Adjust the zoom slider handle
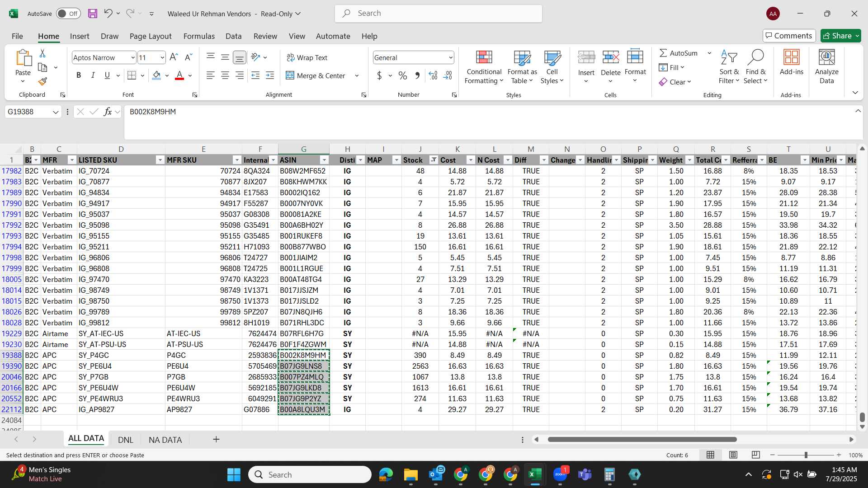Viewport: 868px width, 488px height. tap(806, 455)
